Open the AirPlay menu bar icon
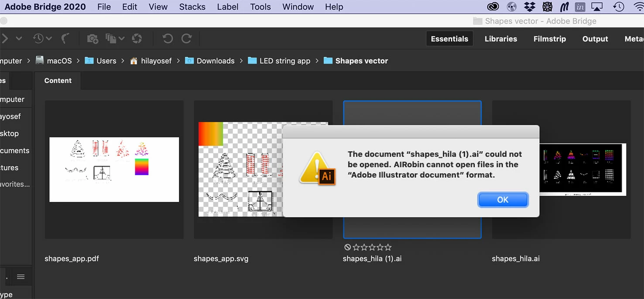The width and height of the screenshot is (644, 299). 596,7
